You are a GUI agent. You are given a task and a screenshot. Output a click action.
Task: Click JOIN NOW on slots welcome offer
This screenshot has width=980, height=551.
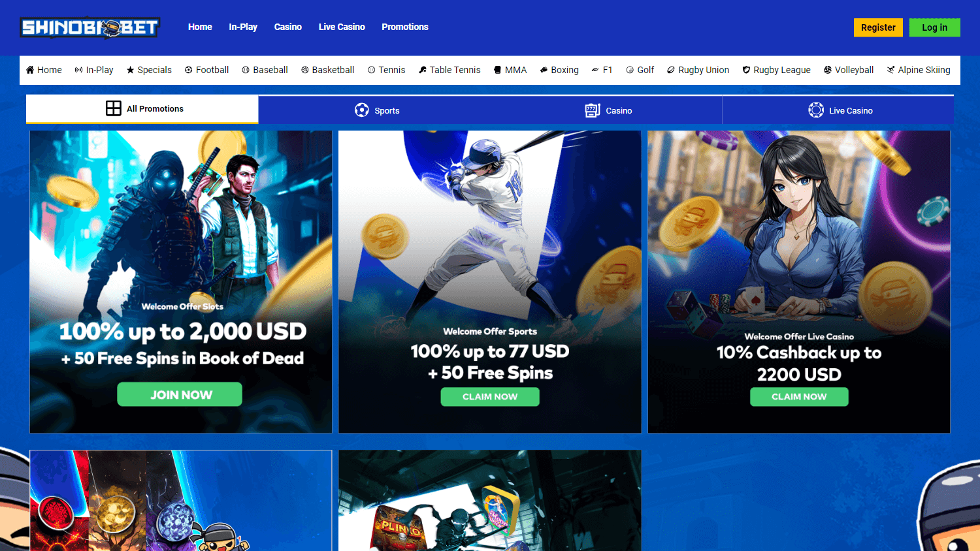click(x=180, y=394)
